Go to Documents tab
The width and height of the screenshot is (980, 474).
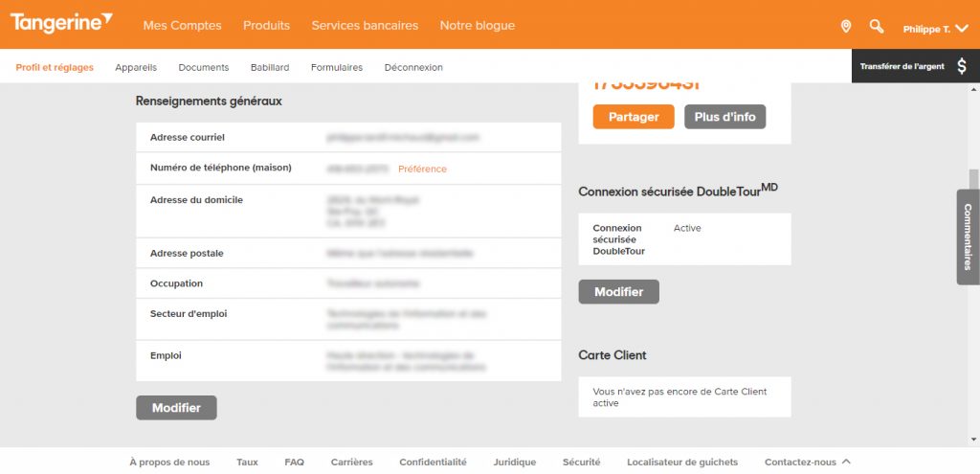point(204,68)
